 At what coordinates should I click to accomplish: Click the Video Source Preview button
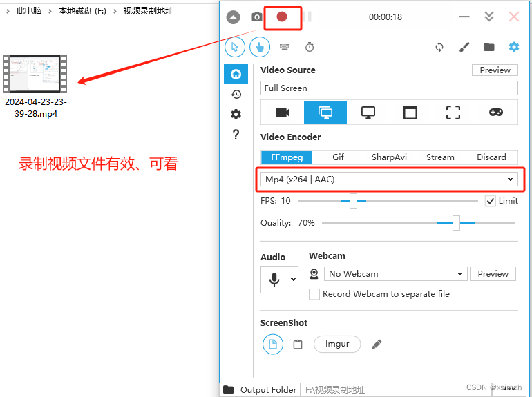click(x=495, y=70)
